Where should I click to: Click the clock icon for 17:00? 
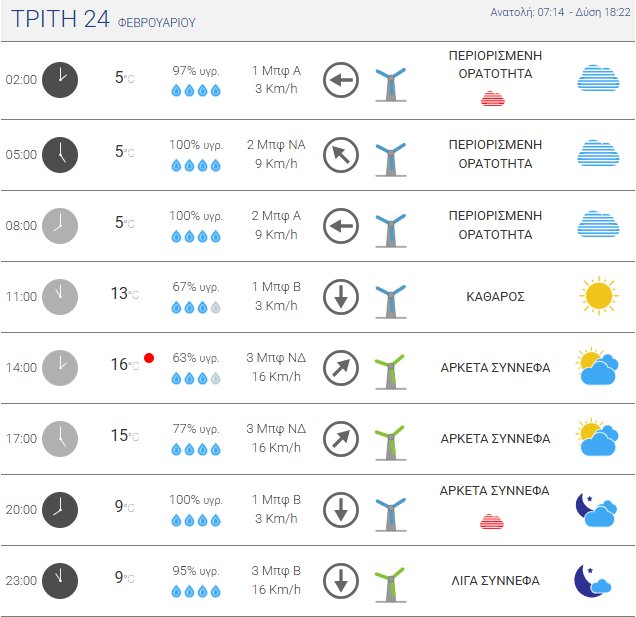60,438
